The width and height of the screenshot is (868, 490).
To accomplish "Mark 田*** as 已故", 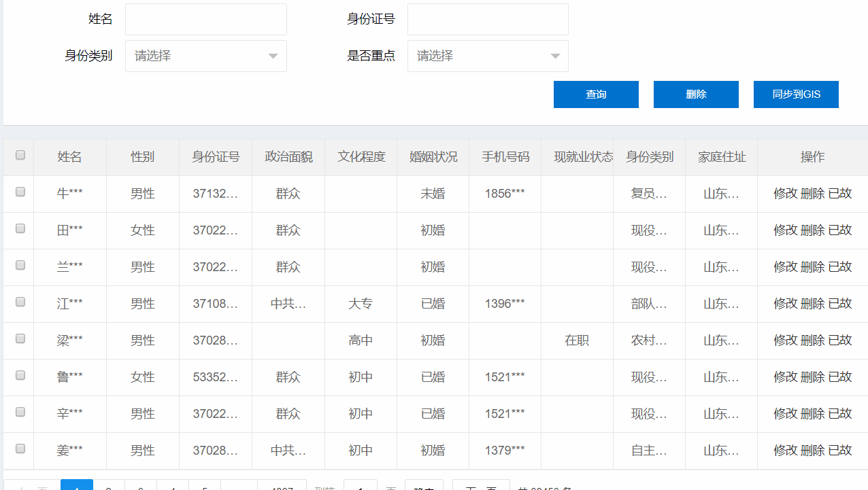I will click(839, 230).
